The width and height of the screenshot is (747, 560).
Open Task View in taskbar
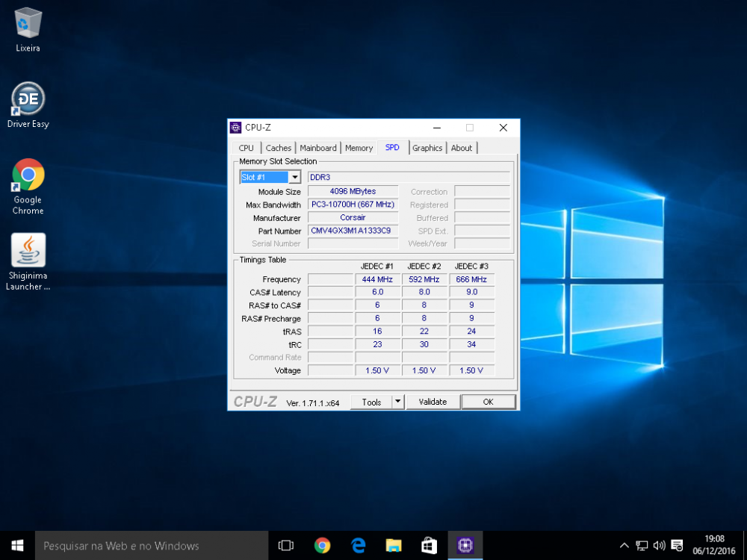pos(285,545)
